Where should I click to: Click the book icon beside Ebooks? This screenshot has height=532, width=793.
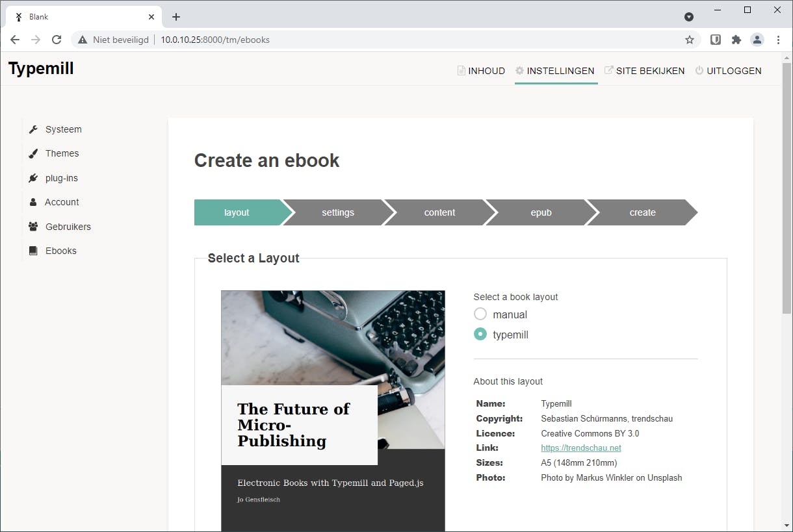pos(33,251)
